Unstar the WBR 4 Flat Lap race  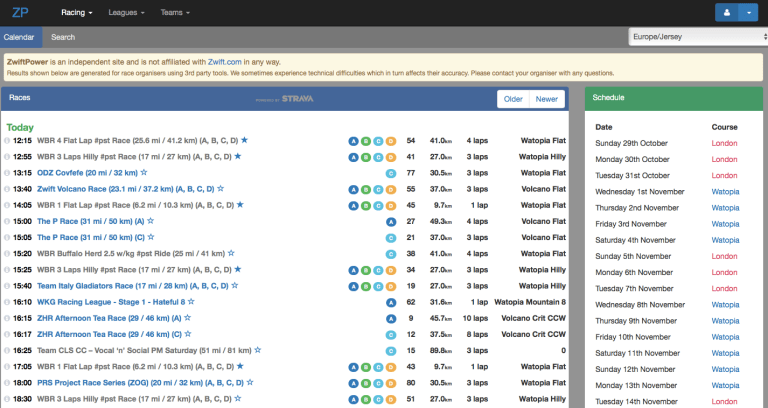[x=243, y=141]
